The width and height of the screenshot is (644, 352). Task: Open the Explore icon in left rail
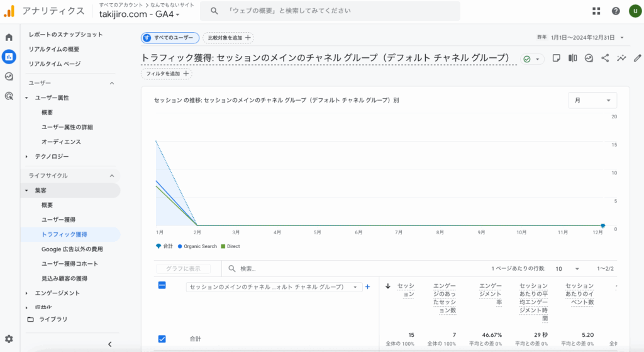(9, 77)
